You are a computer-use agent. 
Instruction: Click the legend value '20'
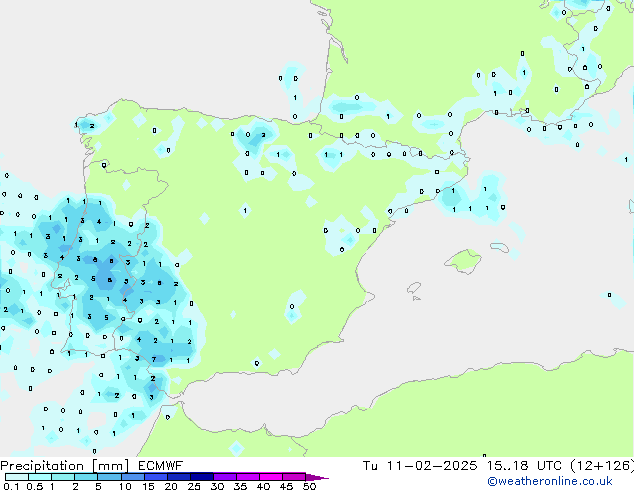[x=171, y=486]
